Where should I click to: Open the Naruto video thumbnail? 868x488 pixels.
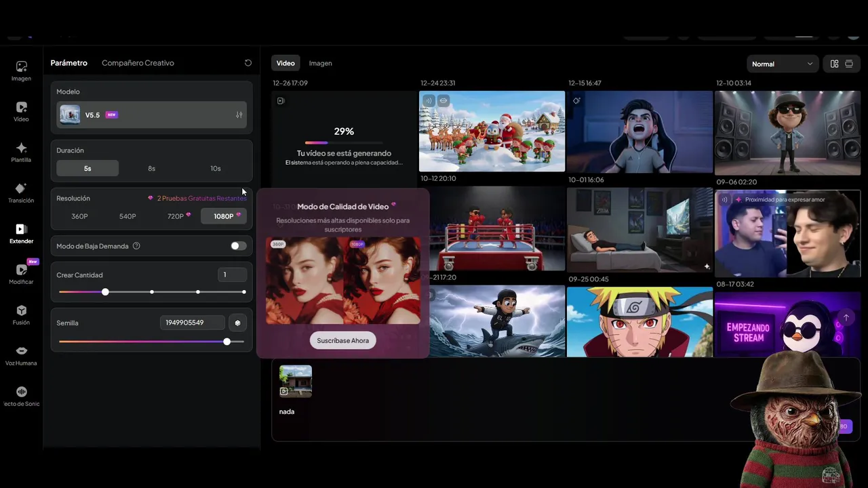[x=639, y=322]
